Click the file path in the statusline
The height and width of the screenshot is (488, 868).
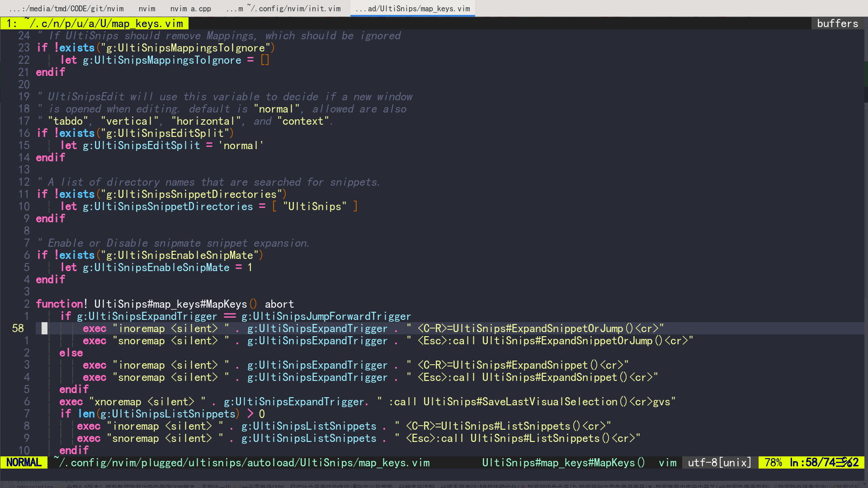(241, 462)
